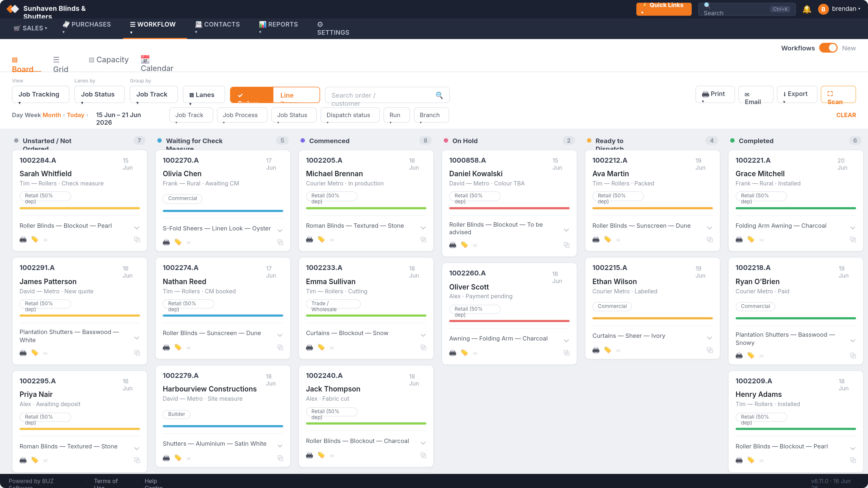The width and height of the screenshot is (868, 488).
Task: Select Month date range option
Action: coord(52,115)
